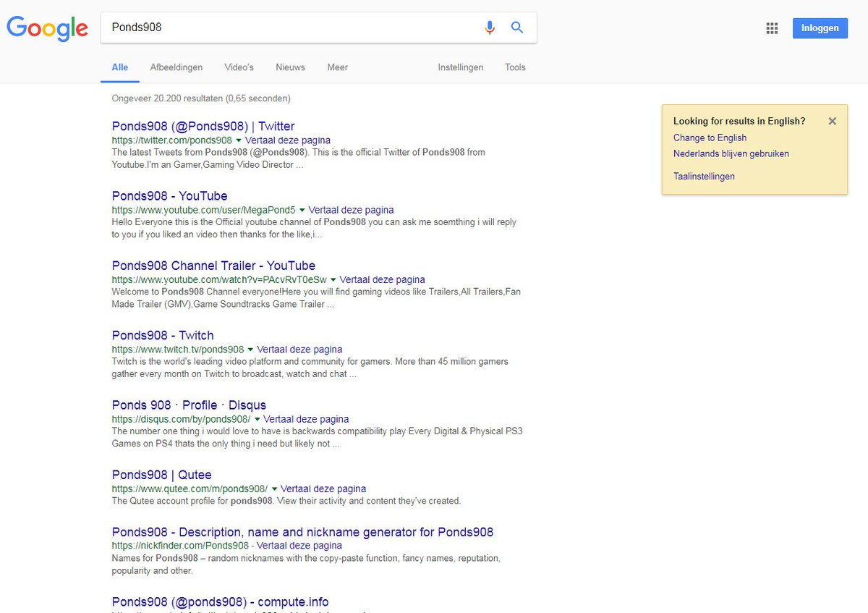Open Ponds908 (@Ponds908) | Twitter result
Viewport: 868px width, 613px height.
(203, 126)
